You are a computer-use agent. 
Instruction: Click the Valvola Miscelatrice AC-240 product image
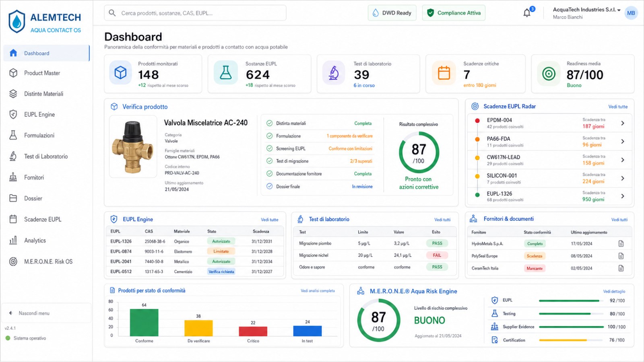pyautogui.click(x=133, y=146)
